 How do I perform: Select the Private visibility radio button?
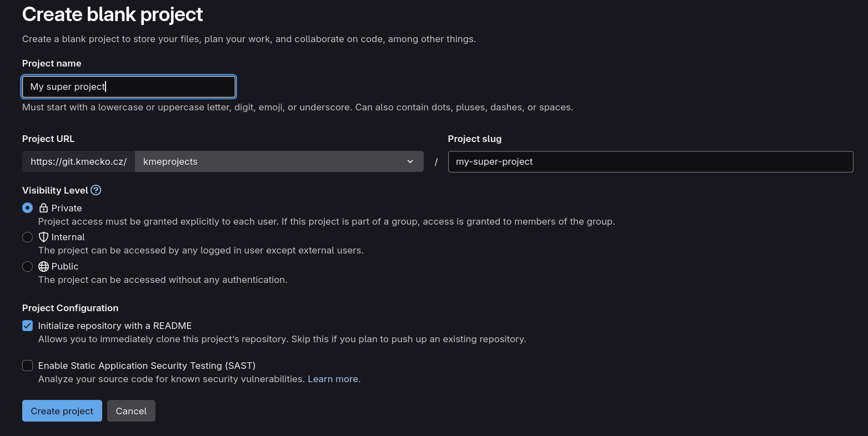[27, 208]
